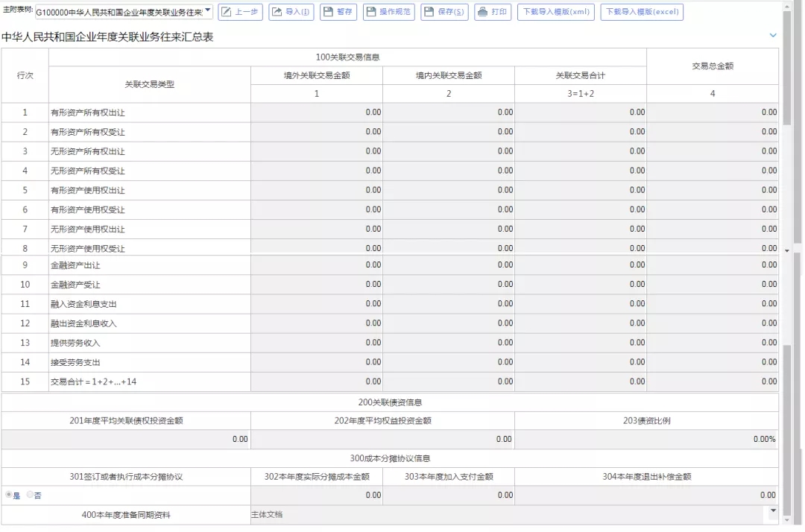This screenshot has width=805, height=532.
Task: Open the 操作规范 operating guidelines
Action: [x=388, y=12]
